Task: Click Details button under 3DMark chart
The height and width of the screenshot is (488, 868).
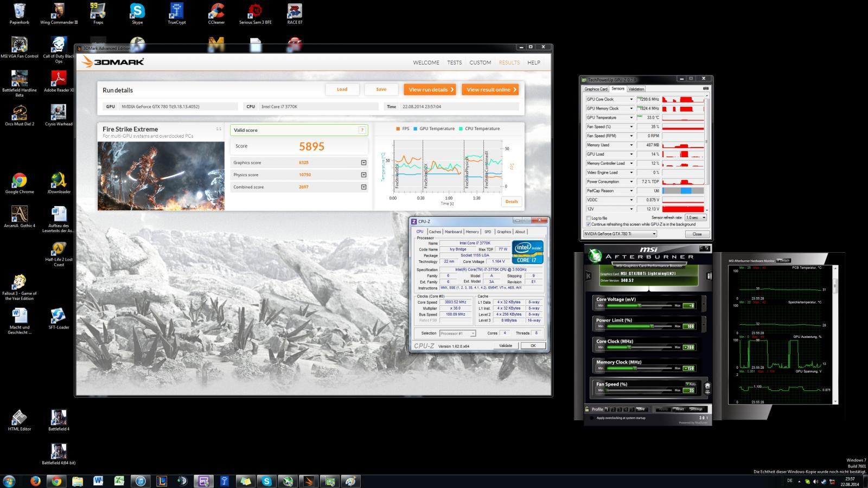Action: point(512,201)
